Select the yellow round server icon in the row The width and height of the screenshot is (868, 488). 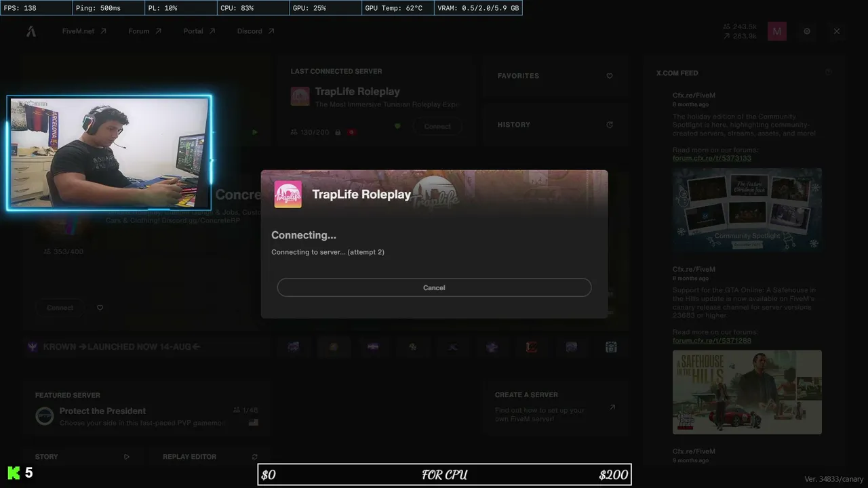point(334,347)
